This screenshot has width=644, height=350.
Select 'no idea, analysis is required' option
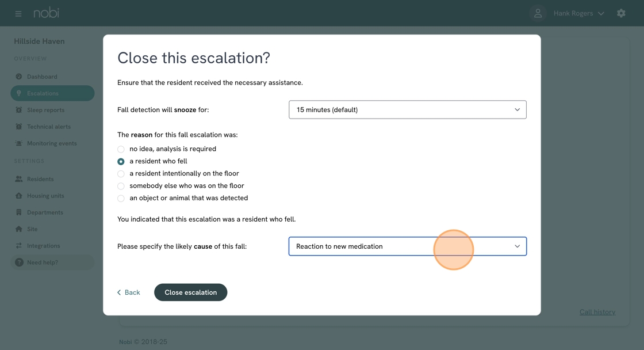click(121, 149)
